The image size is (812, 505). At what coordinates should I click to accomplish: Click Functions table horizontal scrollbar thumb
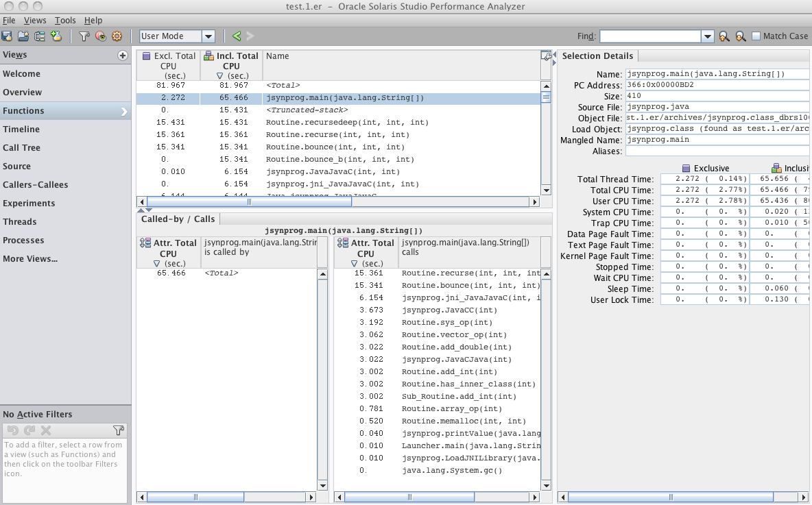pyautogui.click(x=249, y=201)
